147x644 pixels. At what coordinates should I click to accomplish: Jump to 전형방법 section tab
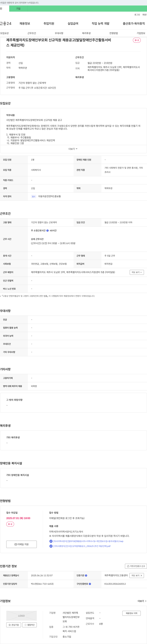pyautogui.click(x=114, y=33)
